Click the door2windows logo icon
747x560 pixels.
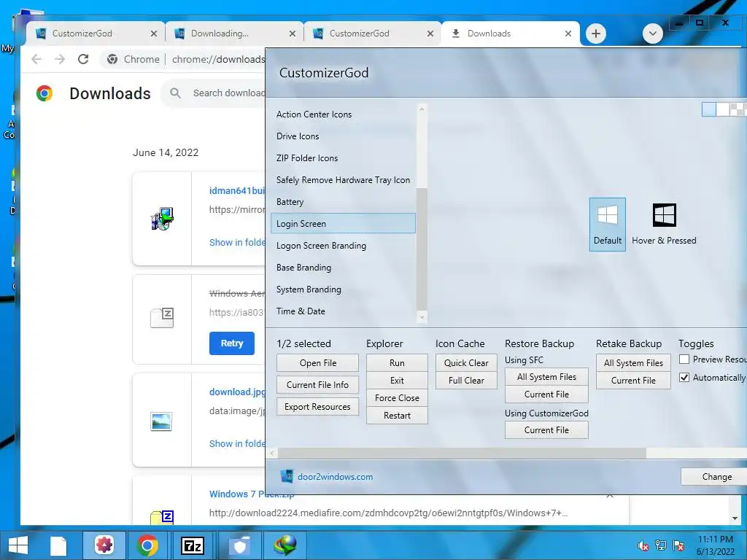point(287,476)
